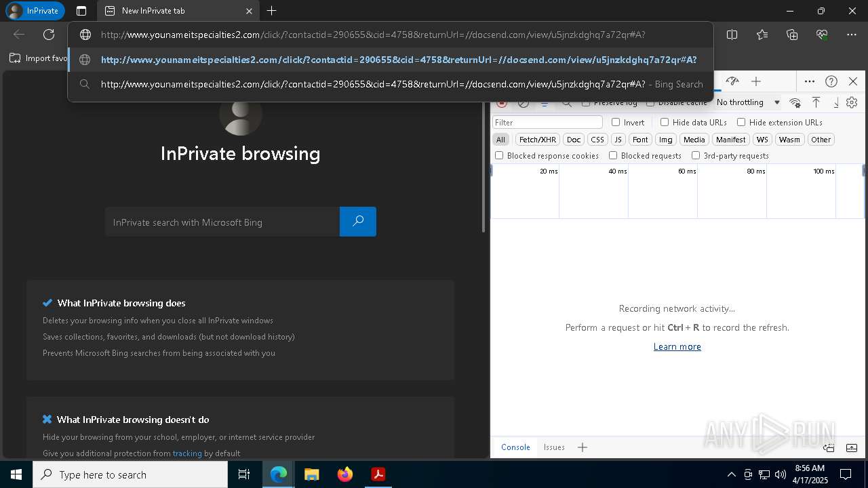This screenshot has height=488, width=868.
Task: Filter requests by WS type
Action: [762, 140]
